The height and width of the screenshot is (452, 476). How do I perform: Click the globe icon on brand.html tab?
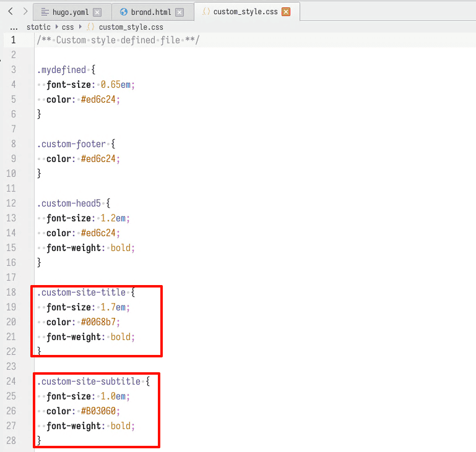(124, 12)
